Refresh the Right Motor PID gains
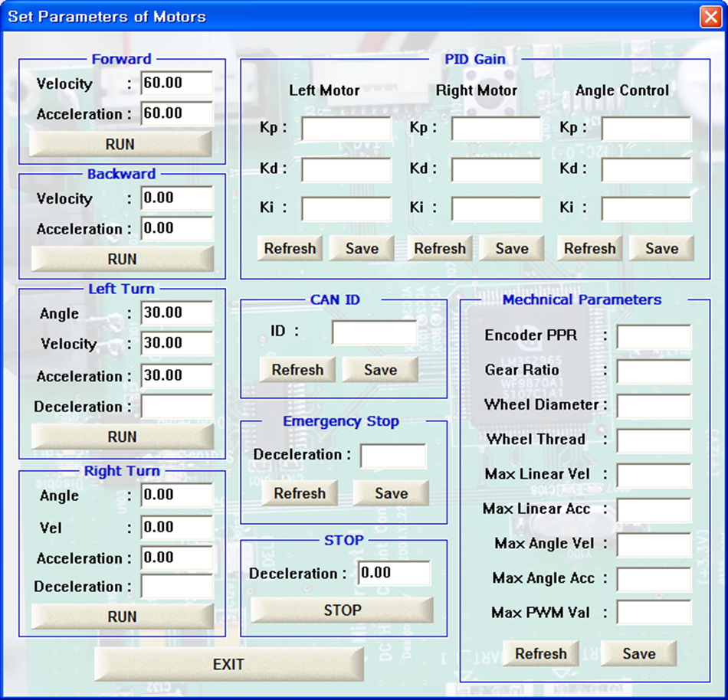 click(440, 248)
